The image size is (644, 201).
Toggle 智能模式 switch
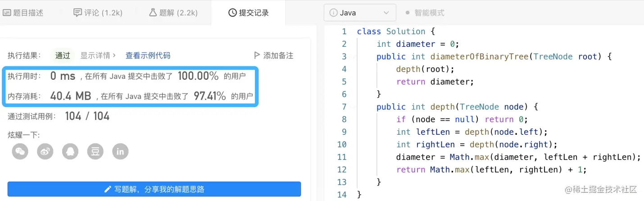click(425, 13)
